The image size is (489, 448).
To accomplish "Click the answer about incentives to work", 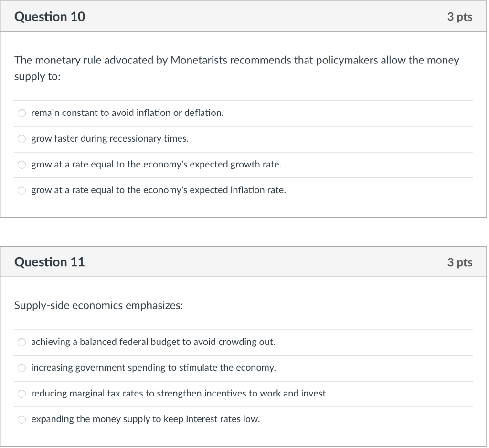I will click(179, 394).
